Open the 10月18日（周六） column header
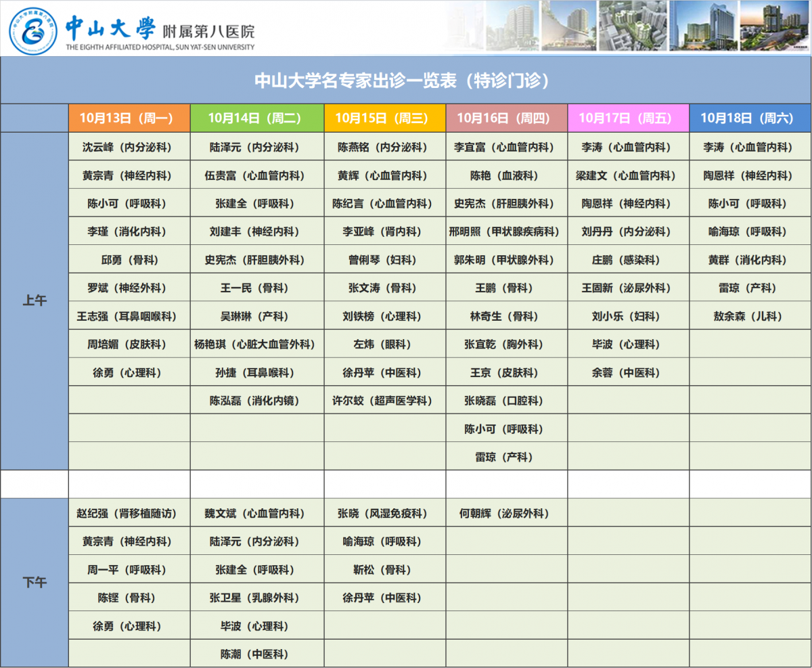This screenshot has height=668, width=812. (750, 118)
